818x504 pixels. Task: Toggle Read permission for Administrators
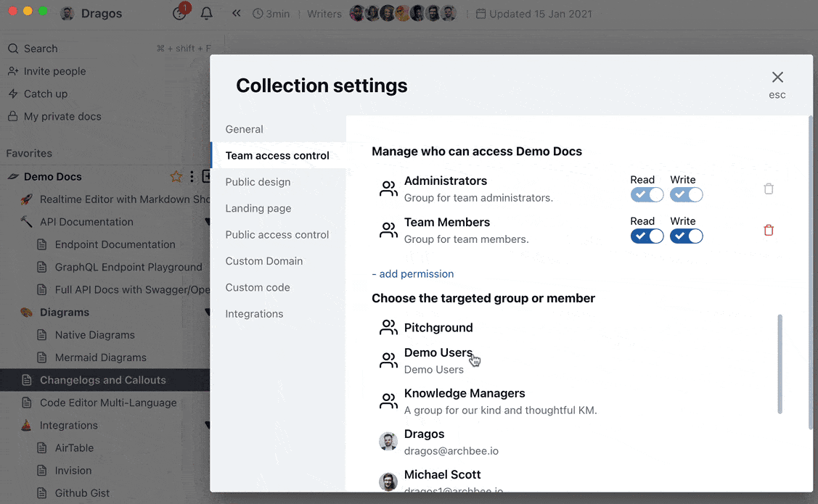pyautogui.click(x=647, y=194)
